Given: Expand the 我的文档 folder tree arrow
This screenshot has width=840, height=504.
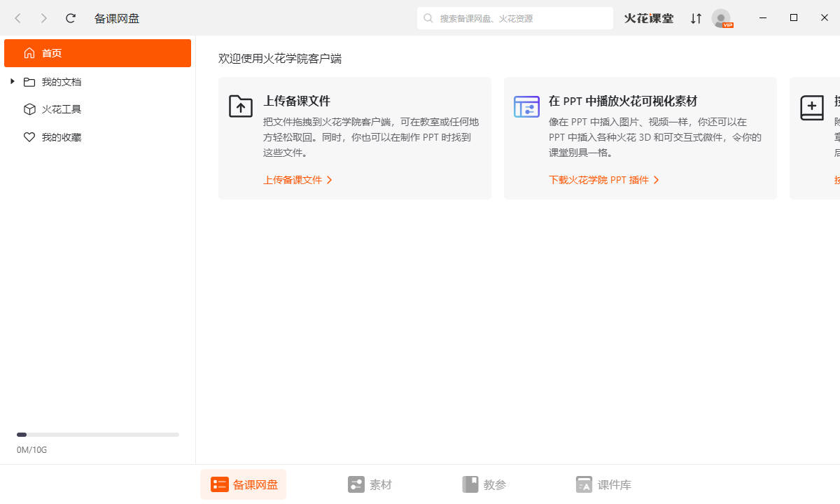Looking at the screenshot, I should pyautogui.click(x=13, y=82).
